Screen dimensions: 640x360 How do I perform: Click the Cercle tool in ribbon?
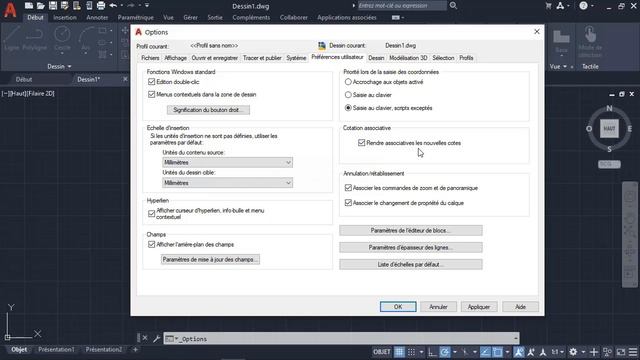coord(62,39)
